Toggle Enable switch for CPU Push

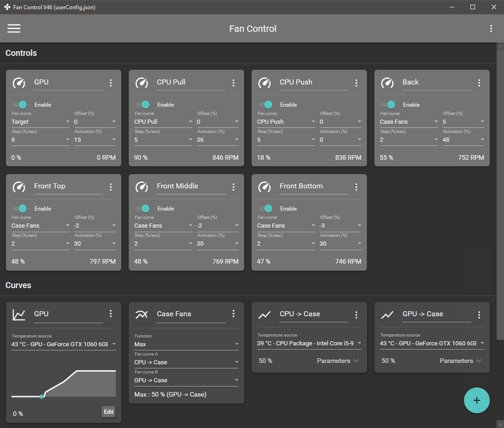pyautogui.click(x=265, y=104)
